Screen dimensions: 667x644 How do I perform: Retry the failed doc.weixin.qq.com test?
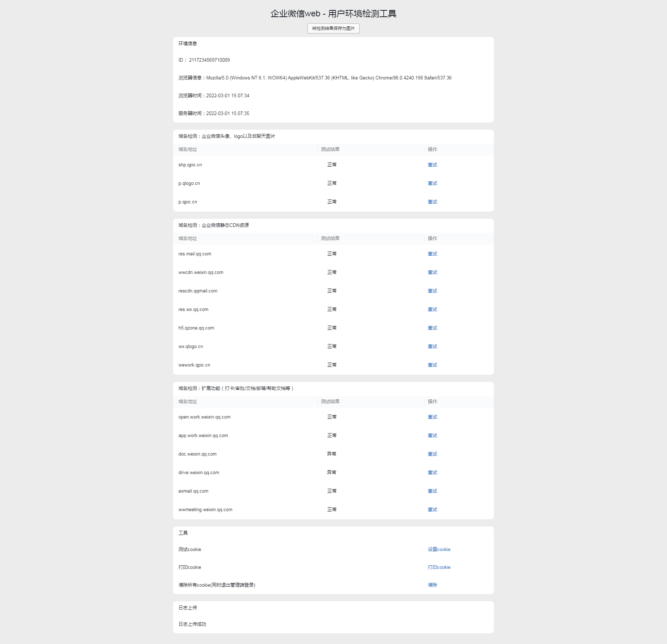pos(432,454)
